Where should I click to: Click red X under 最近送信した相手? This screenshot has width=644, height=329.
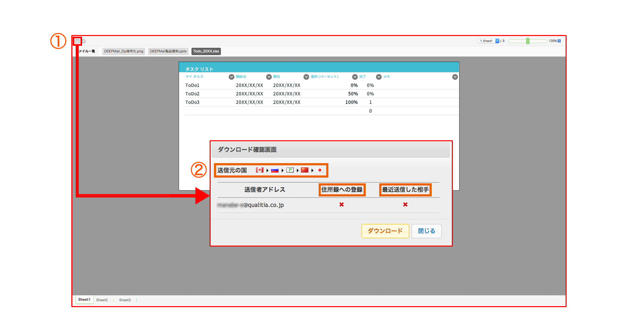[405, 205]
